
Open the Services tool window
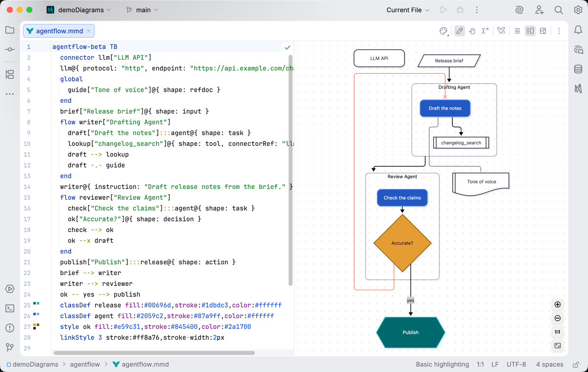10,289
